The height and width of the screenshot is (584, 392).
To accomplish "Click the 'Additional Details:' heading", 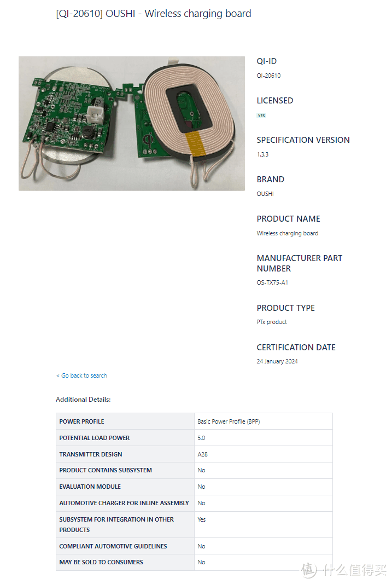I will point(83,400).
